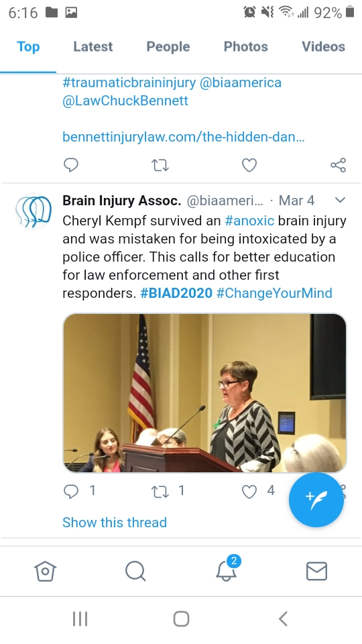Share the bennettinjurylaw tweet
This screenshot has width=362, height=644.
point(338,165)
